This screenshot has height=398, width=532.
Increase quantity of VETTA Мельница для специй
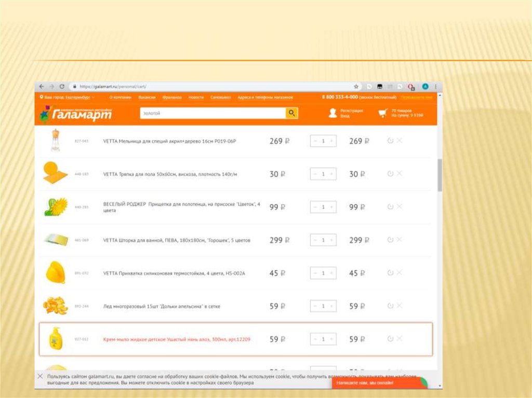coord(331,141)
